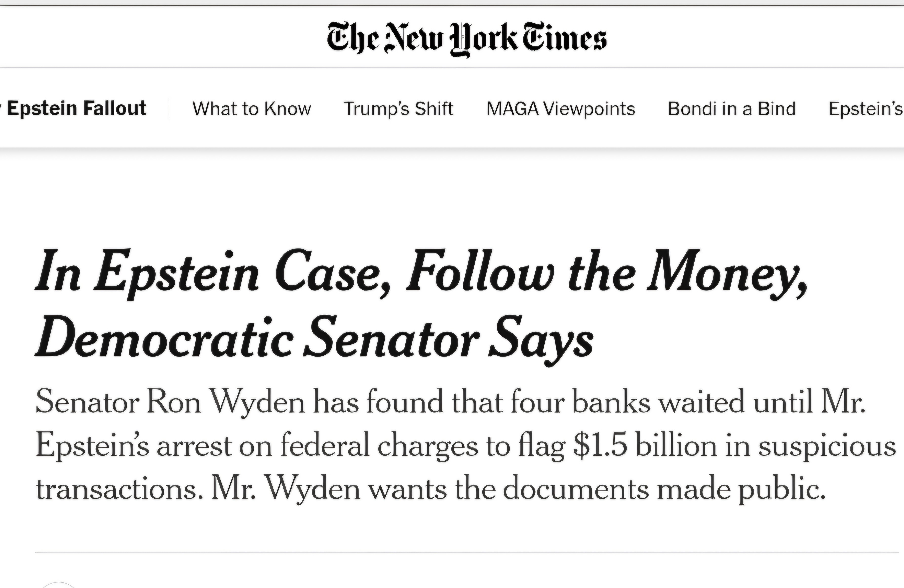Switch to the "Trump's Shift" tab

[x=399, y=109]
